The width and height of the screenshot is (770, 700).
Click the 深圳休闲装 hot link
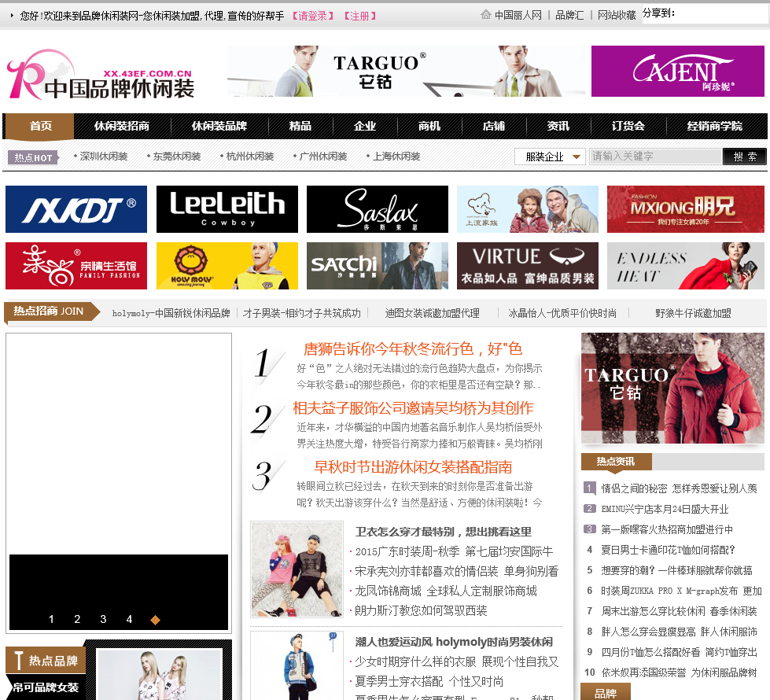tap(104, 157)
